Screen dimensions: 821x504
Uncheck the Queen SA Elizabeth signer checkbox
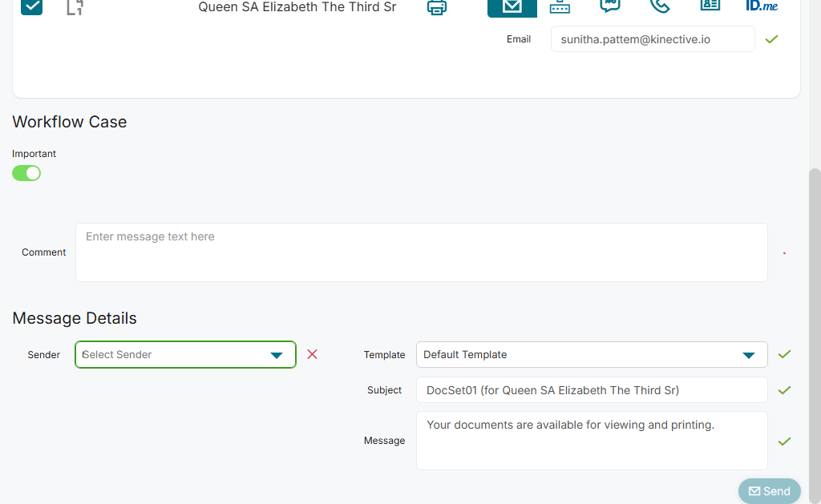(31, 6)
